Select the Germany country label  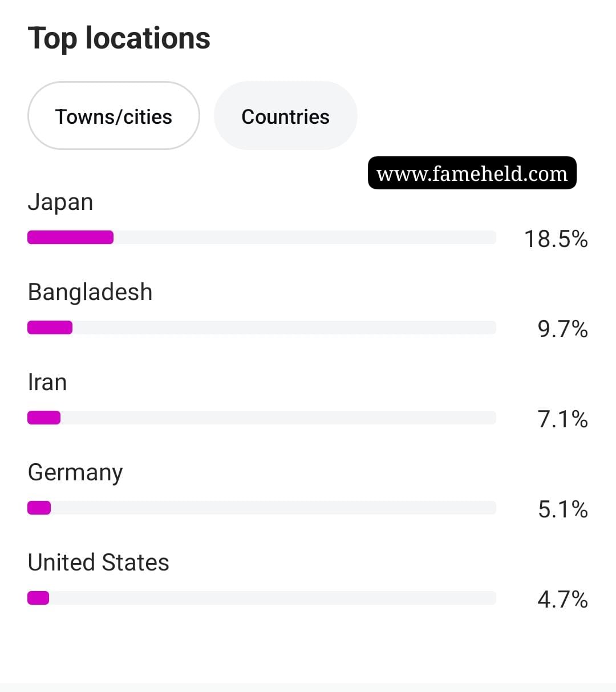pos(75,473)
